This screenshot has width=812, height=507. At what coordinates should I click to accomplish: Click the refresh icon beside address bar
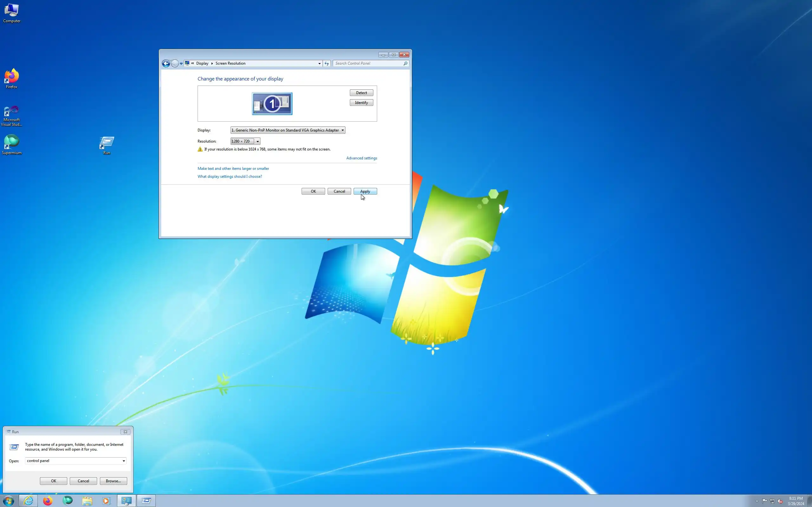click(x=326, y=63)
